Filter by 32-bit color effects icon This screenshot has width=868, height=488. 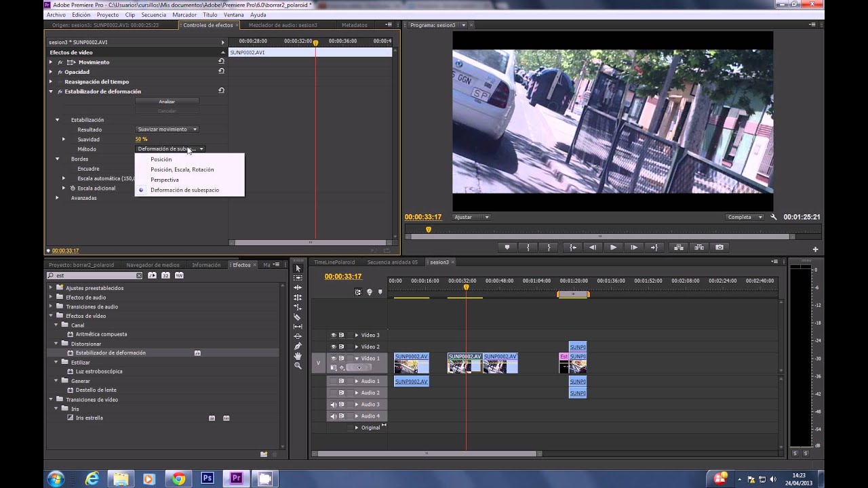pos(165,275)
